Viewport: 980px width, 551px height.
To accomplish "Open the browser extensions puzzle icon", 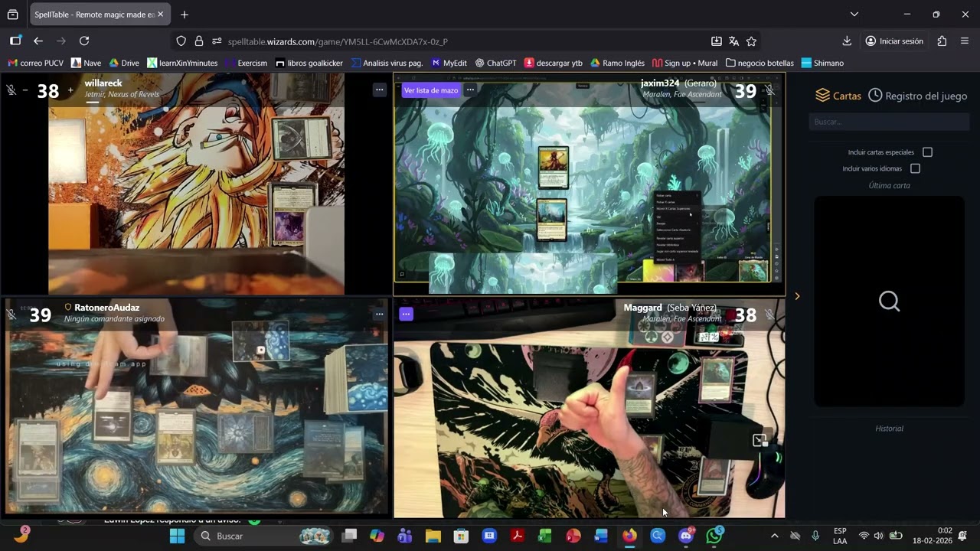I will [x=942, y=41].
